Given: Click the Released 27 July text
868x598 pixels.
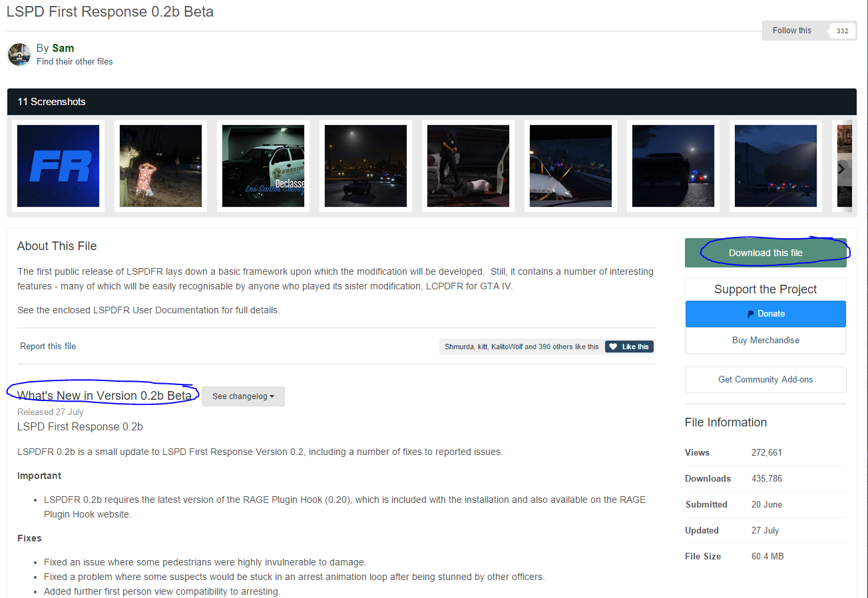Looking at the screenshot, I should [51, 412].
